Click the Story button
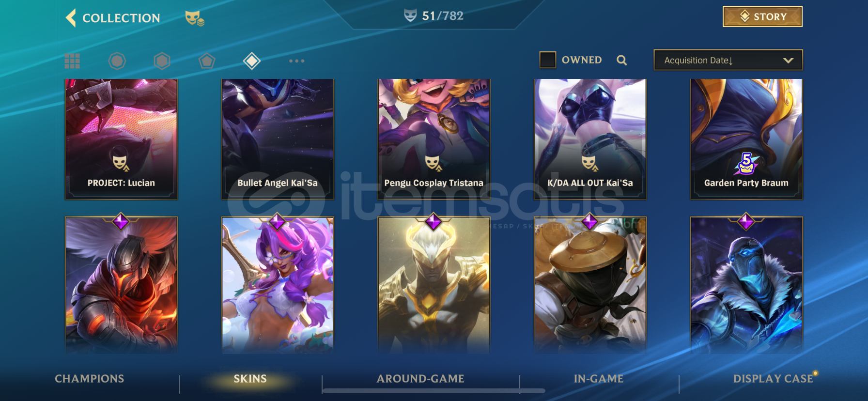The width and height of the screenshot is (868, 401). click(x=762, y=16)
